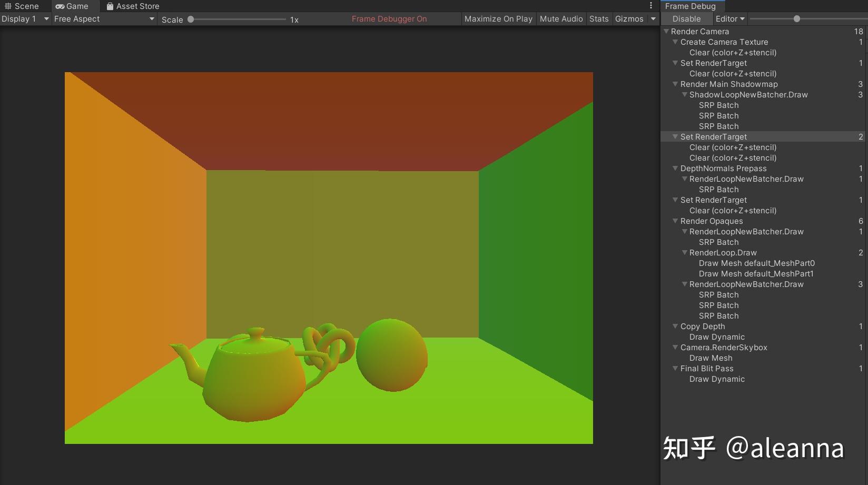868x485 pixels.
Task: Enable Maximize On Play
Action: (498, 18)
